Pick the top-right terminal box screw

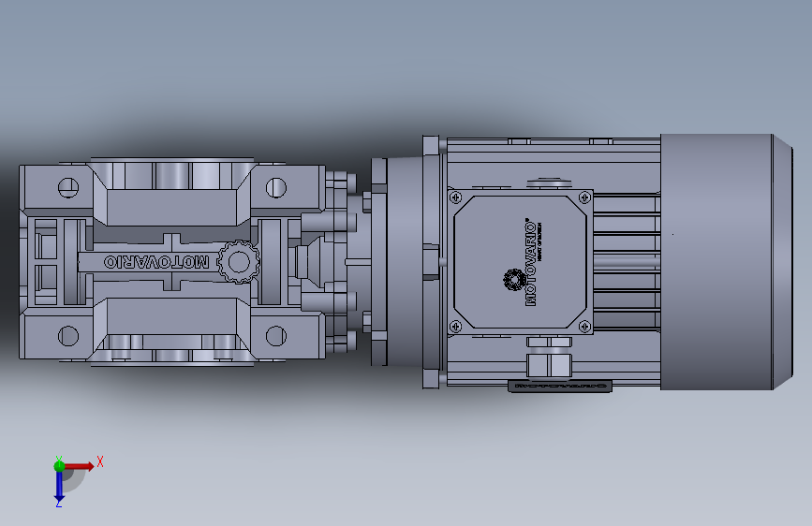pyautogui.click(x=584, y=197)
